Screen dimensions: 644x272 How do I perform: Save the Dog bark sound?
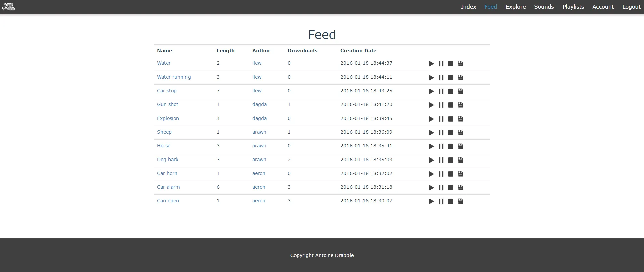[x=460, y=160]
